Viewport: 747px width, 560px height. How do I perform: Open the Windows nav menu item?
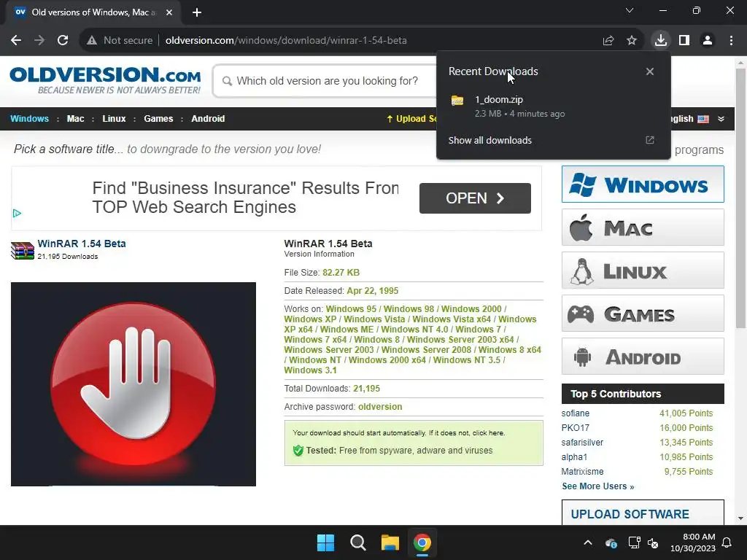tap(29, 119)
